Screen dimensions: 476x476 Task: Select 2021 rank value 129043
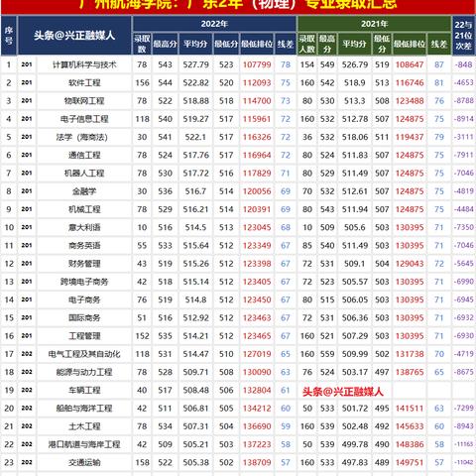(410, 264)
